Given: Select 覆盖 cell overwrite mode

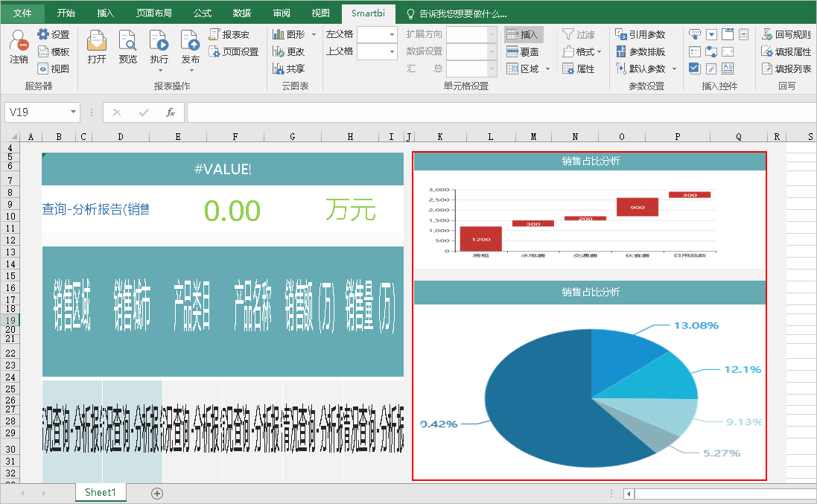Looking at the screenshot, I should tap(523, 51).
